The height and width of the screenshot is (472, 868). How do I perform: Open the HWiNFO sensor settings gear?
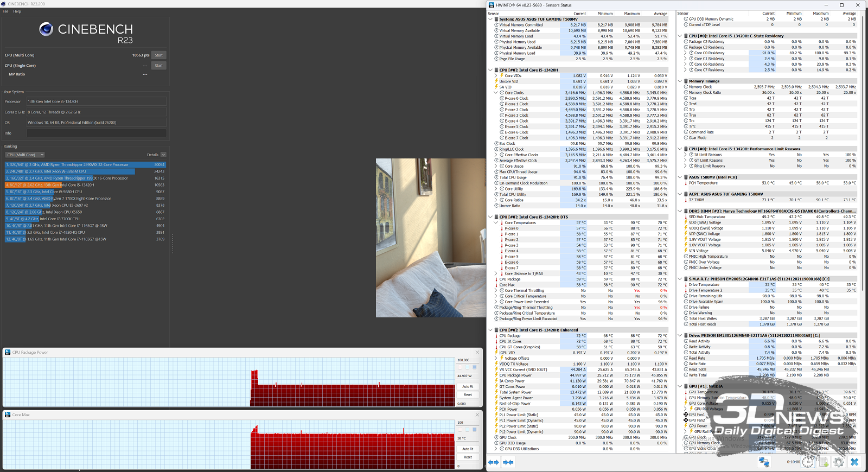pyautogui.click(x=839, y=462)
